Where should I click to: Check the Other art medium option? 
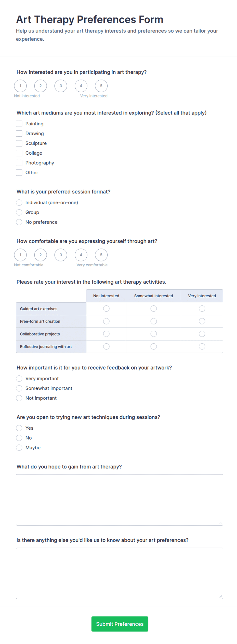pyautogui.click(x=19, y=172)
